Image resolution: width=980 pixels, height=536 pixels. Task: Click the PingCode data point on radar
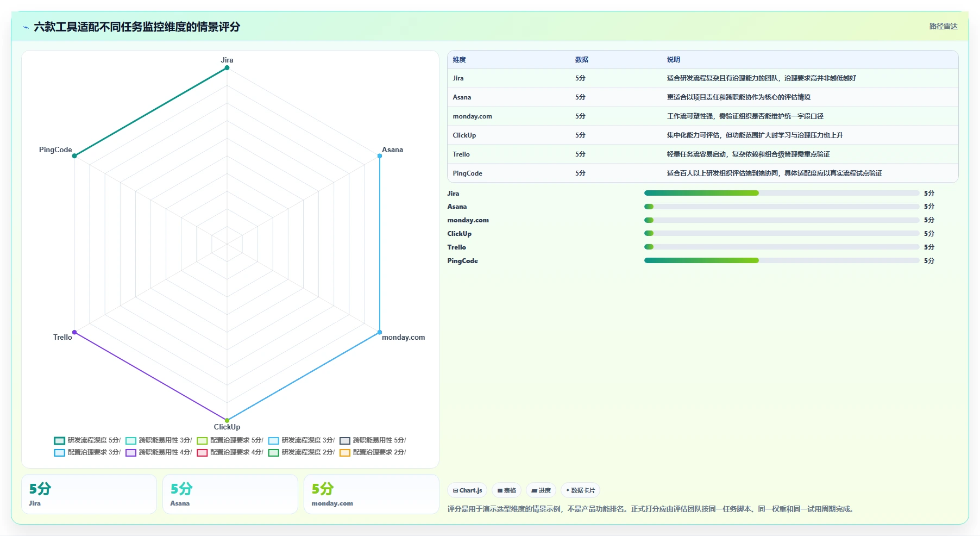74,156
